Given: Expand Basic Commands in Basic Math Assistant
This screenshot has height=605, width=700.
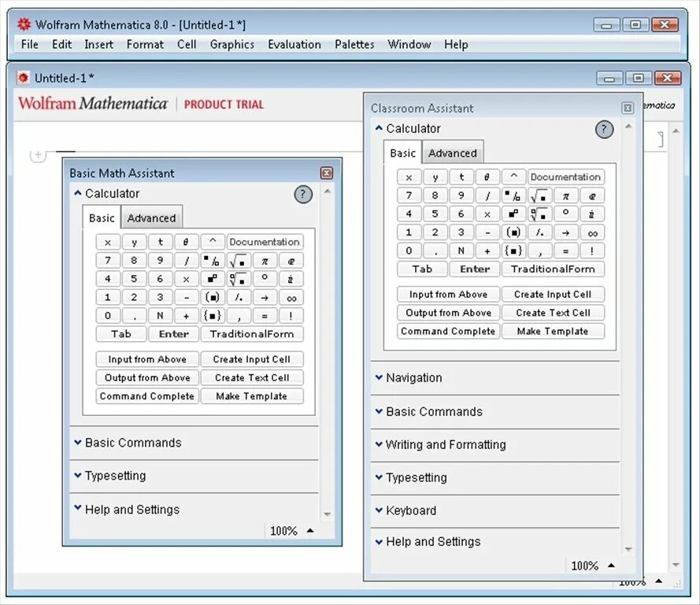Looking at the screenshot, I should (78, 443).
